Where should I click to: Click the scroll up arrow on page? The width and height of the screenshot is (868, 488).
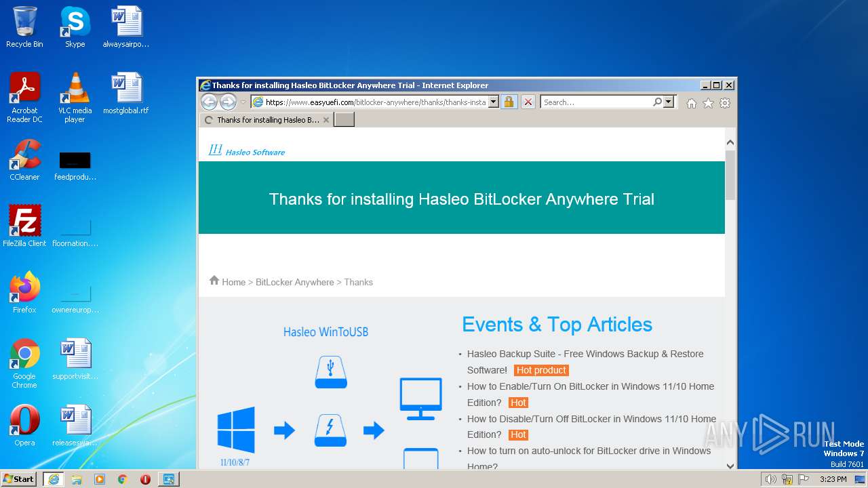click(730, 142)
